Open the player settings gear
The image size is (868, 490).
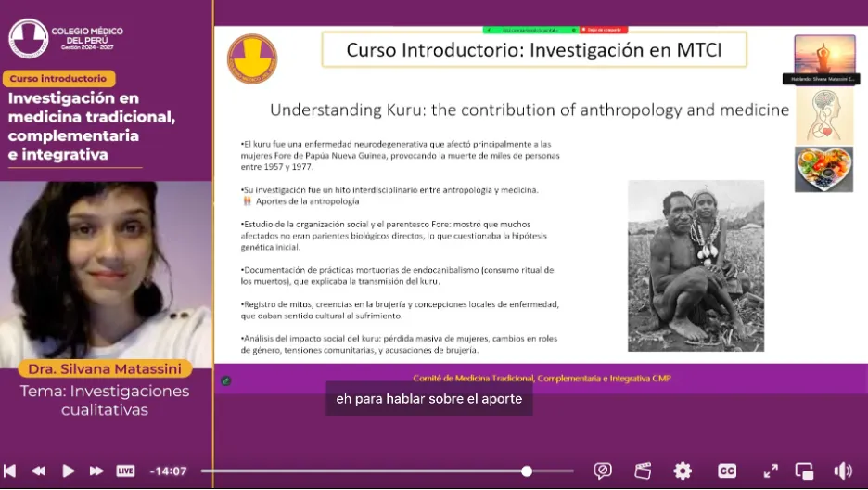click(x=683, y=471)
